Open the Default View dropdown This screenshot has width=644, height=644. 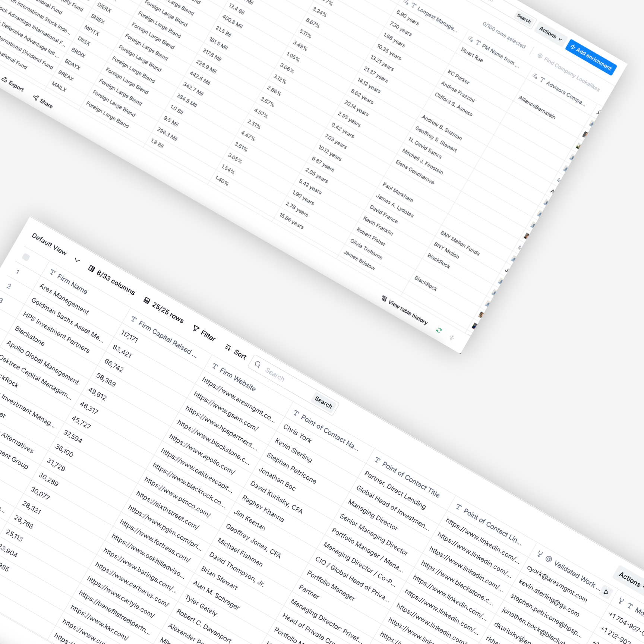pyautogui.click(x=56, y=248)
